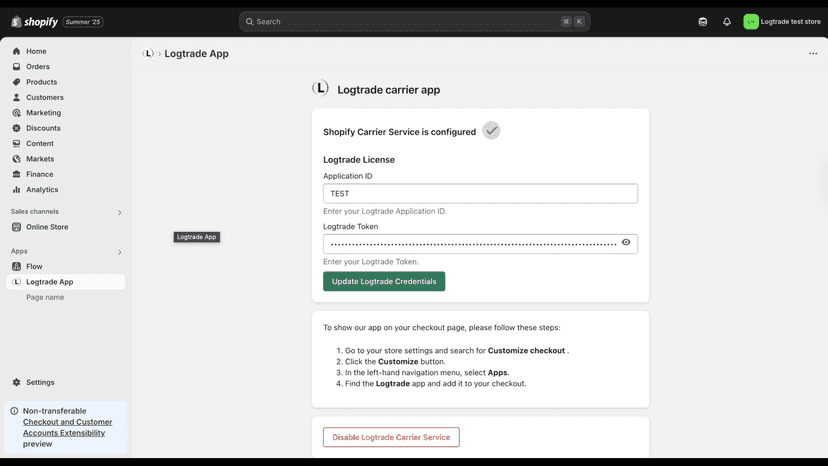Open the Logtrade test store account menu

(782, 22)
